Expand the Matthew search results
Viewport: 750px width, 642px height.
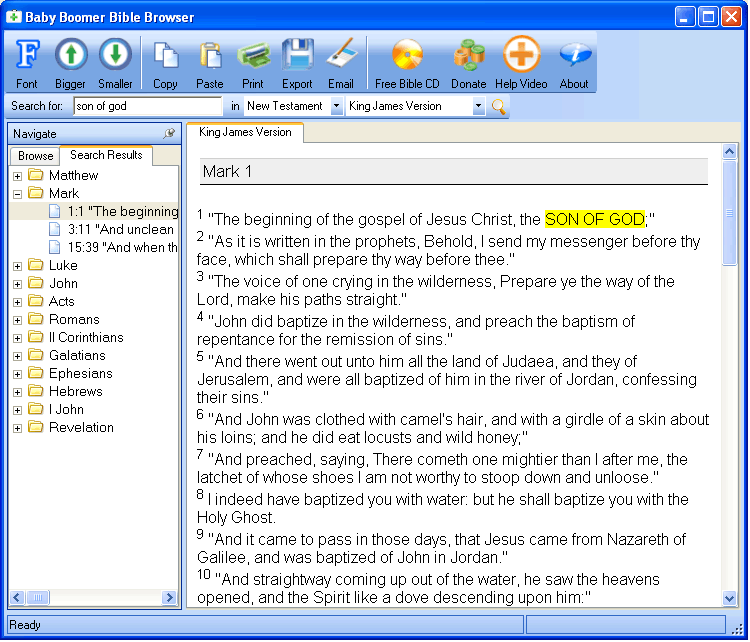17,176
